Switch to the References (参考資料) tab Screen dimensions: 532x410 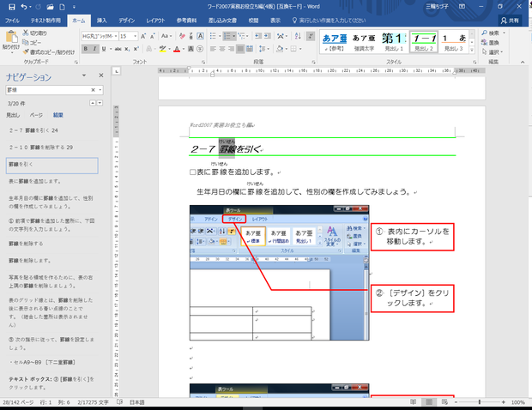point(186,21)
